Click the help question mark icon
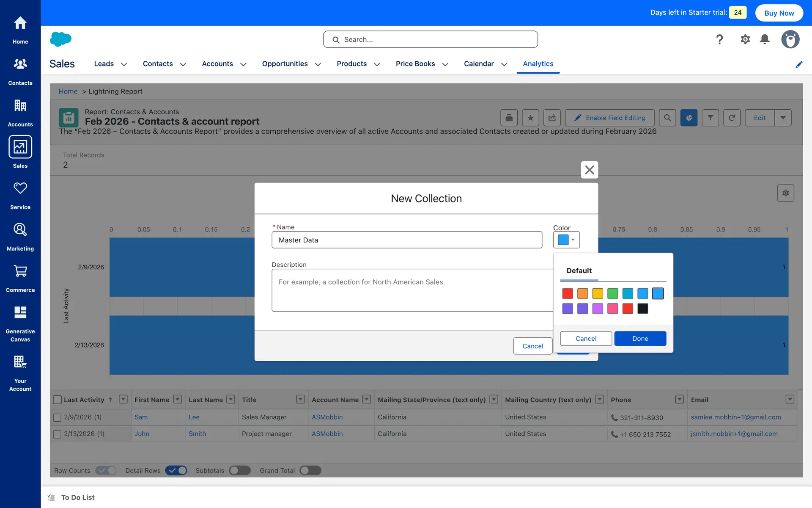The width and height of the screenshot is (812, 508). point(719,39)
